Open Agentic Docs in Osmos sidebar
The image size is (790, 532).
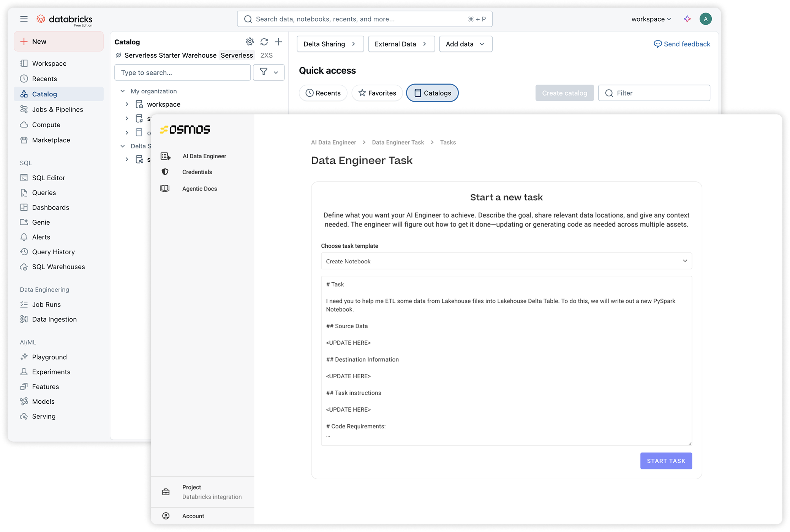[x=202, y=189]
